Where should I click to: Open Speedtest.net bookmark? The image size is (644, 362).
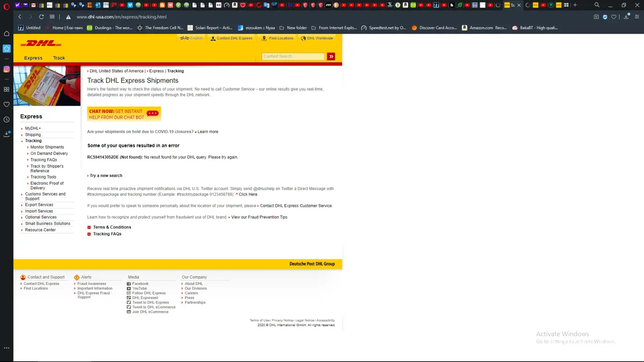(x=384, y=28)
